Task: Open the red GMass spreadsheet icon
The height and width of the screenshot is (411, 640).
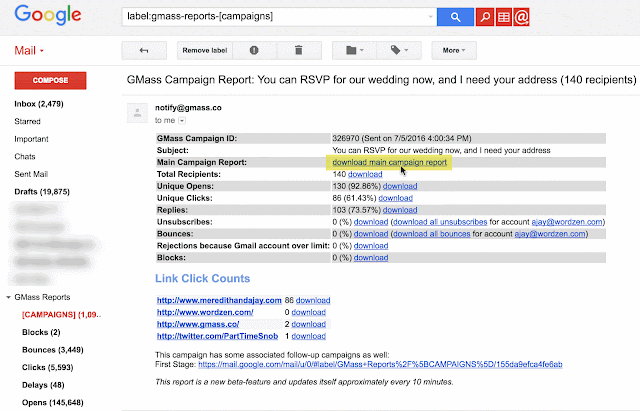Action: pos(503,17)
